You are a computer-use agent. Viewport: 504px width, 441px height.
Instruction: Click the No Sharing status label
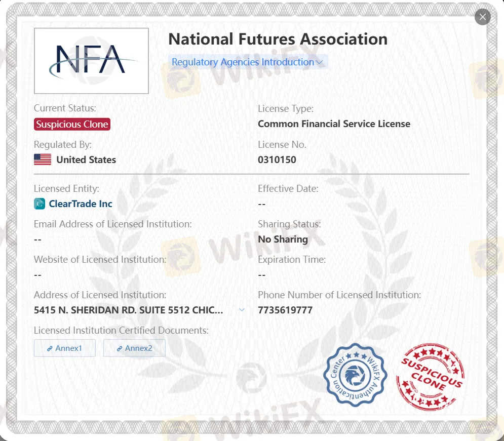[283, 239]
